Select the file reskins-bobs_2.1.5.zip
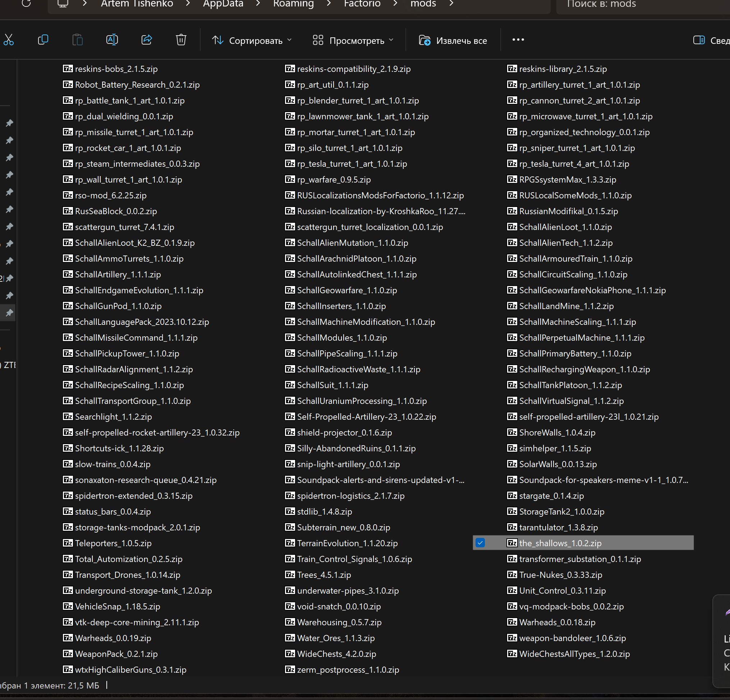This screenshot has height=700, width=730. pos(116,69)
